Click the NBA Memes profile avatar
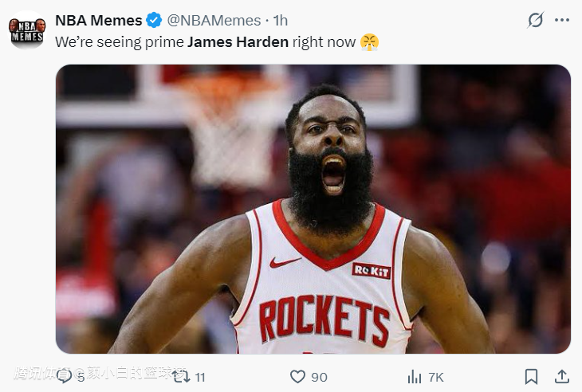 [26, 30]
